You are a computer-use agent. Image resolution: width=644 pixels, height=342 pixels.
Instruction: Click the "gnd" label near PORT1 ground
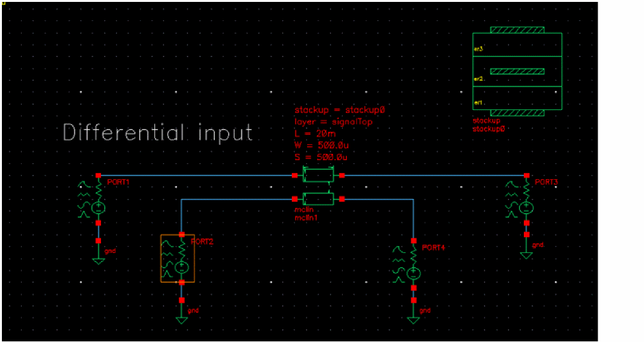coord(110,251)
